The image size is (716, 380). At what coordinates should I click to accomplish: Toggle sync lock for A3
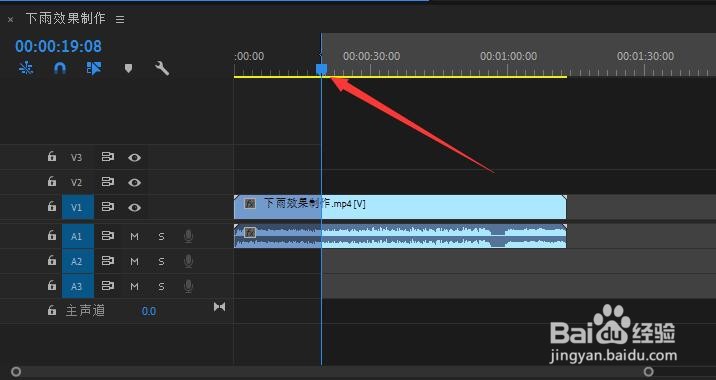tap(108, 286)
